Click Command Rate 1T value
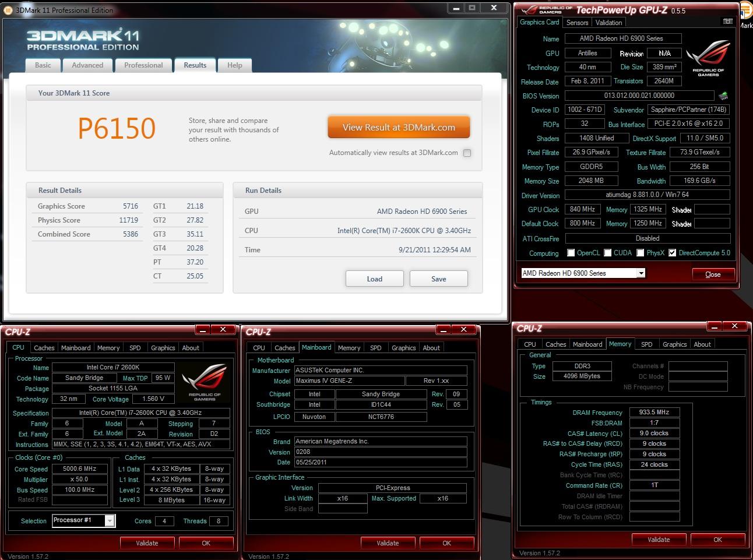Screen dimensions: 753x560 pyautogui.click(x=654, y=485)
